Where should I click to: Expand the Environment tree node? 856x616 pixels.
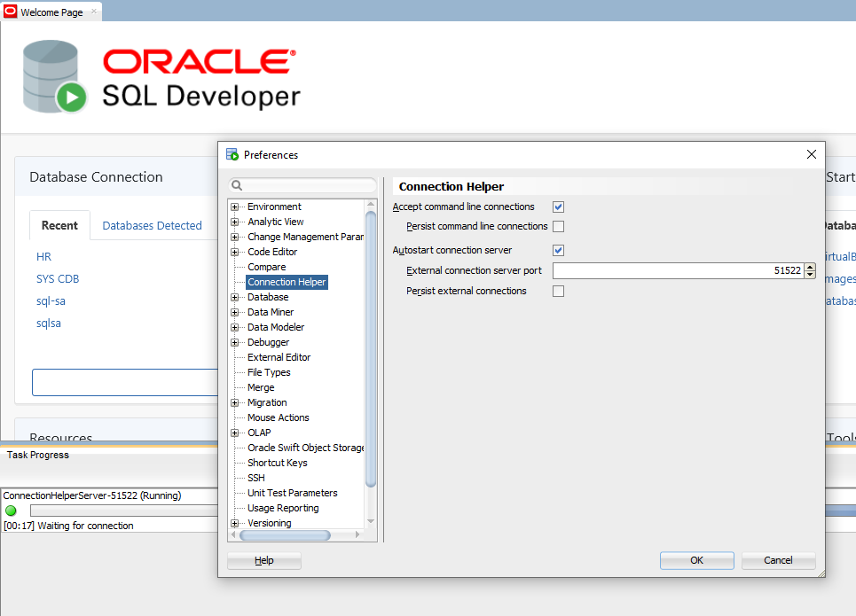pyautogui.click(x=235, y=207)
